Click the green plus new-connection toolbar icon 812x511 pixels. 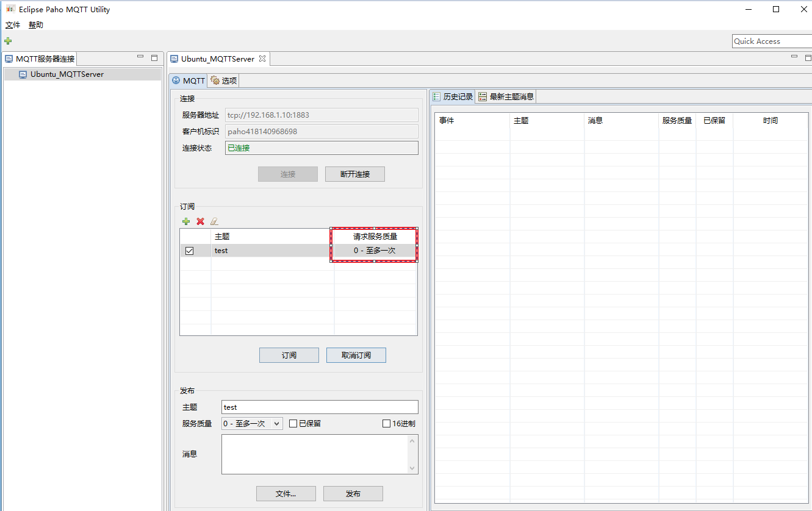8,41
